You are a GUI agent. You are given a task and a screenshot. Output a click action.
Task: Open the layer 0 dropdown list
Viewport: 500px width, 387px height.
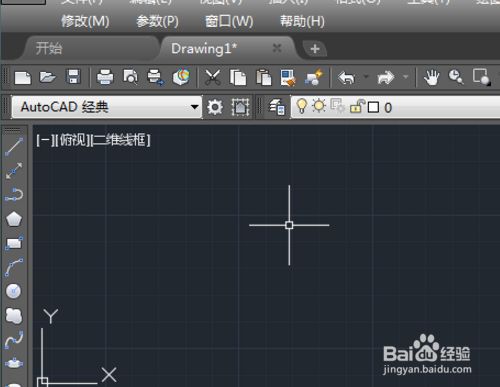(395, 107)
